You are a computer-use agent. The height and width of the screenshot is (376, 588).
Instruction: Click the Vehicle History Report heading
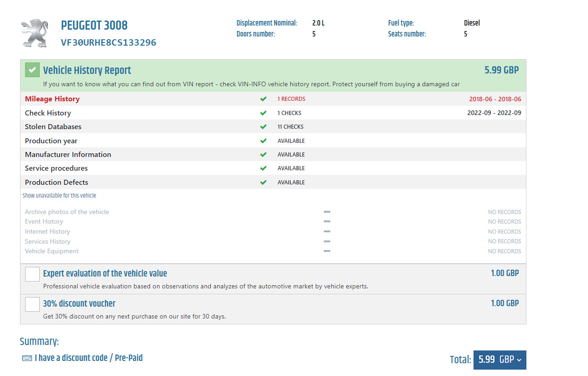point(87,70)
